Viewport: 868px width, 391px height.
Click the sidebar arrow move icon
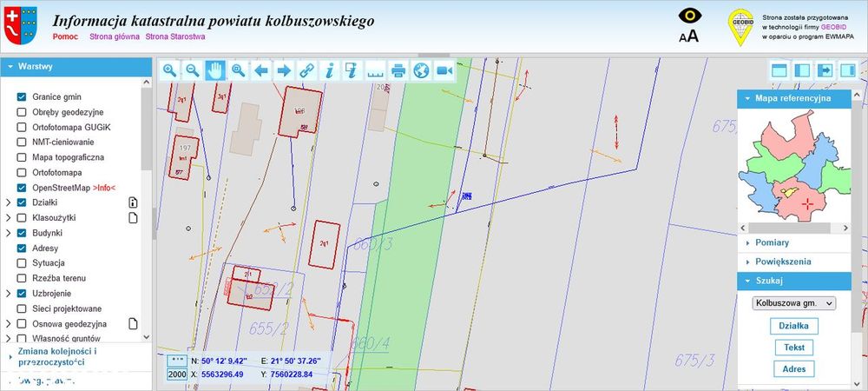coord(825,70)
